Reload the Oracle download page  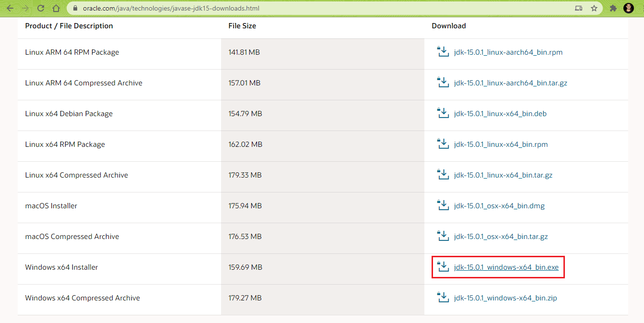pyautogui.click(x=41, y=8)
